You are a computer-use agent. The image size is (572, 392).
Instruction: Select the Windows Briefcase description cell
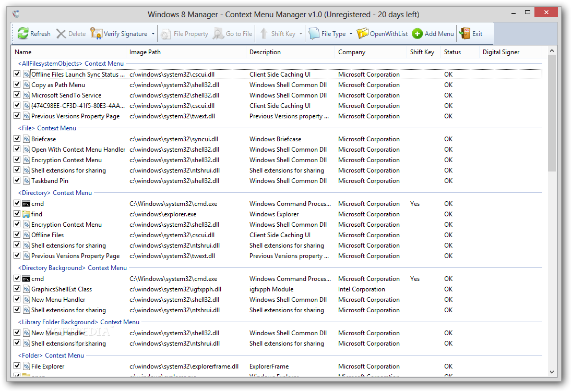[276, 139]
